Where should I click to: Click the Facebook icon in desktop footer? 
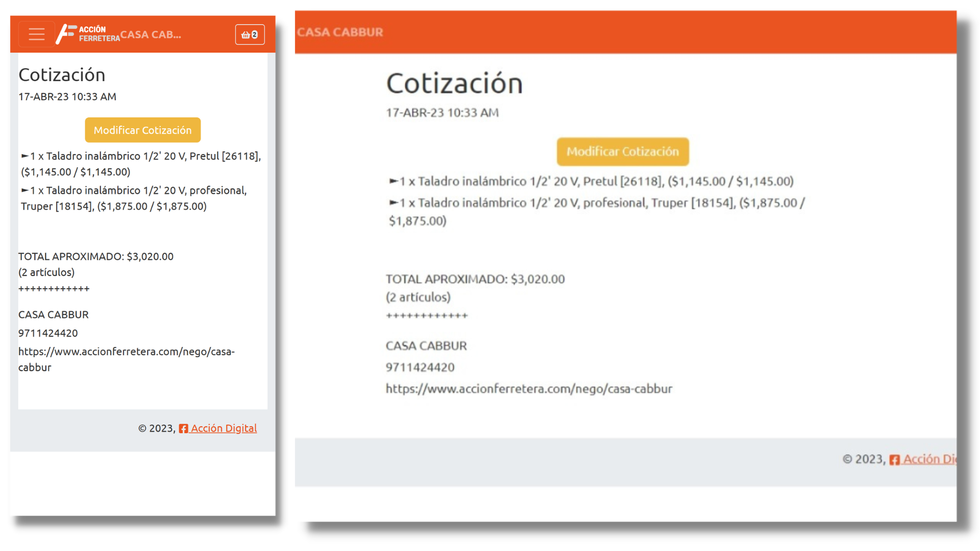(x=894, y=460)
